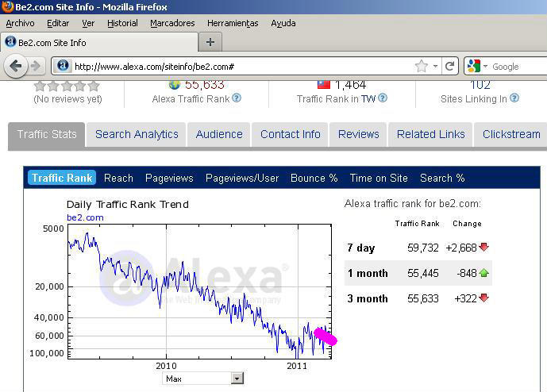
Task: Click the 1 month rank value 55,445
Action: point(423,273)
